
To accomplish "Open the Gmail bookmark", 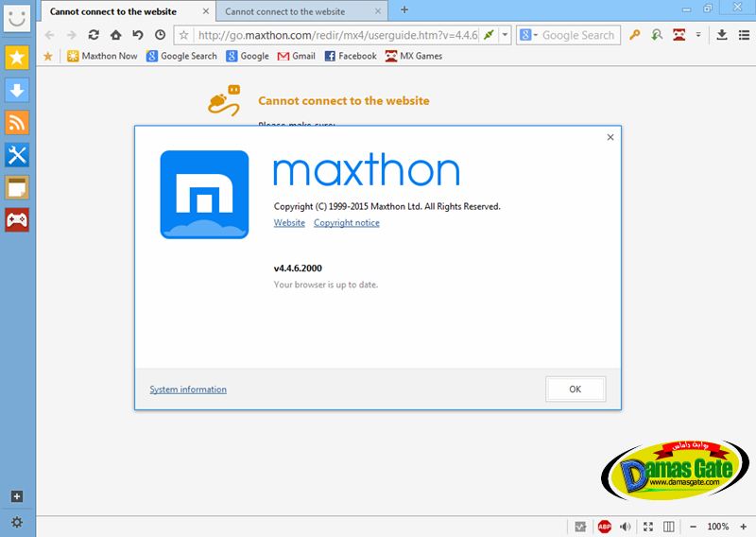I will point(296,56).
